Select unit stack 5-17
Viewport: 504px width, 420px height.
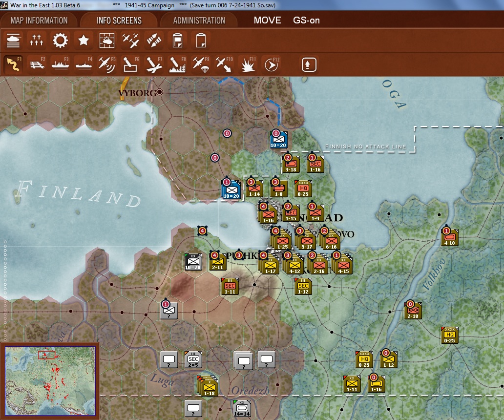click(306, 241)
